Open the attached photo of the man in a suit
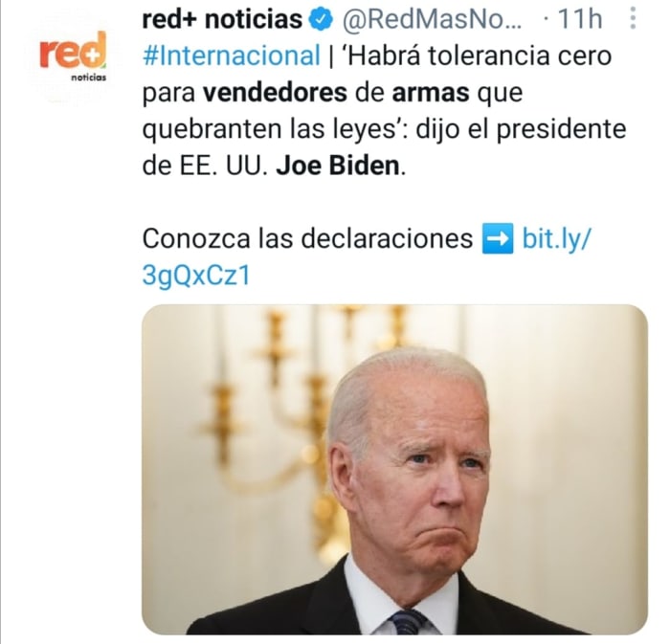The height and width of the screenshot is (644, 670). pyautogui.click(x=394, y=469)
